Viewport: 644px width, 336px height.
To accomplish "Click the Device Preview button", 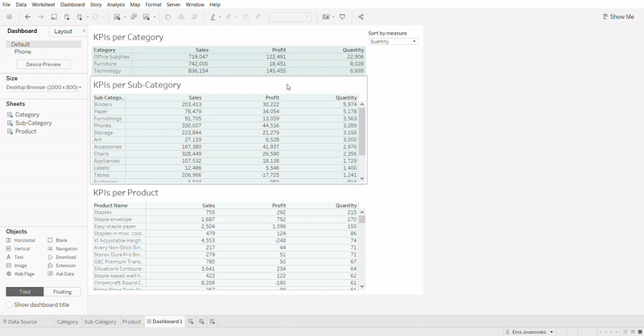I will point(43,64).
